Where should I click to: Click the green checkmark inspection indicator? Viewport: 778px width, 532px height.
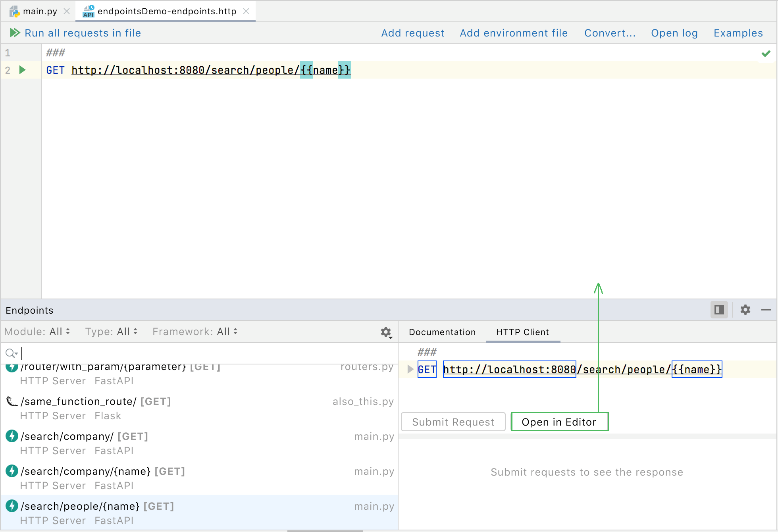(x=766, y=53)
